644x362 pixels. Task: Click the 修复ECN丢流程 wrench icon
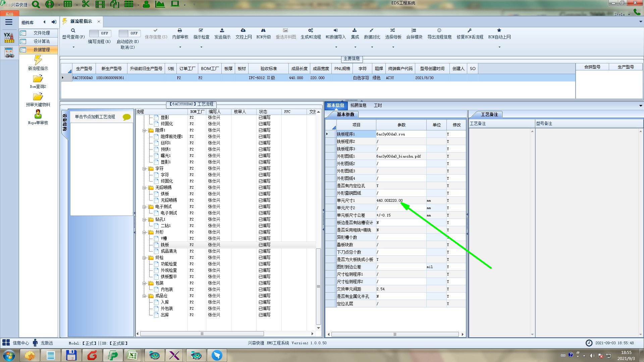tap(470, 31)
